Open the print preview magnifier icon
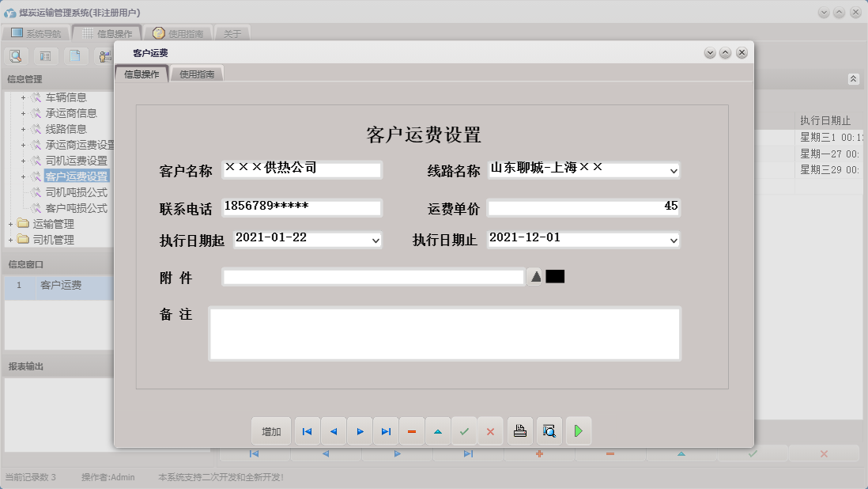Image resolution: width=868 pixels, height=489 pixels. coord(547,430)
